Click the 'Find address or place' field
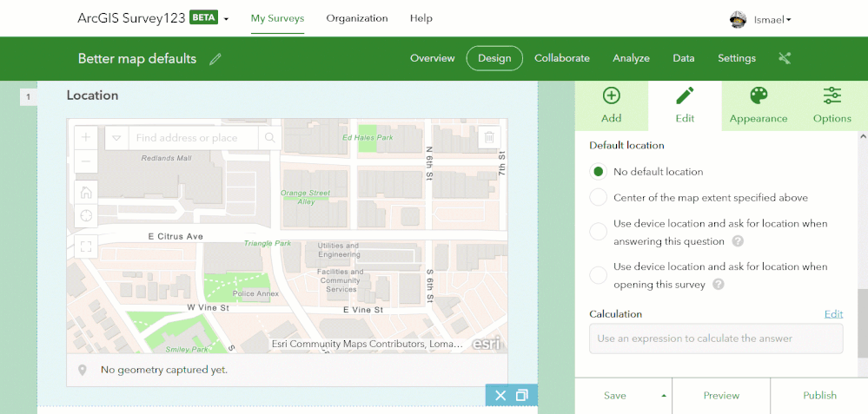The width and height of the screenshot is (868, 414). click(x=193, y=138)
